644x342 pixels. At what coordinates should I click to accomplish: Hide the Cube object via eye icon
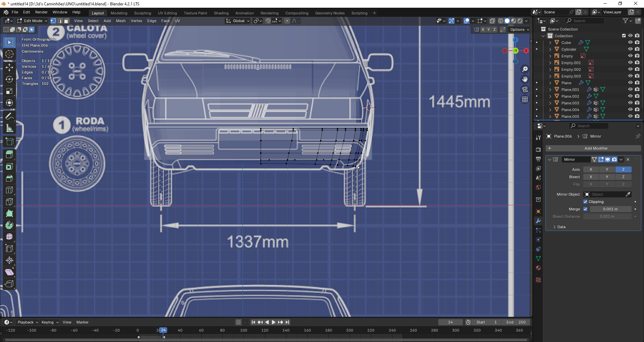(630, 43)
